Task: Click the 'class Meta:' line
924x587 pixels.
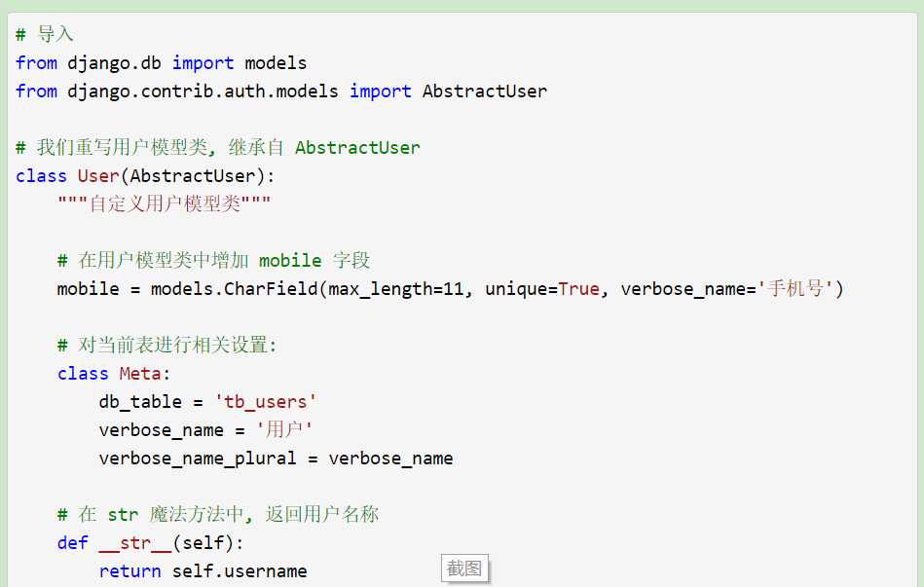Action: [114, 374]
